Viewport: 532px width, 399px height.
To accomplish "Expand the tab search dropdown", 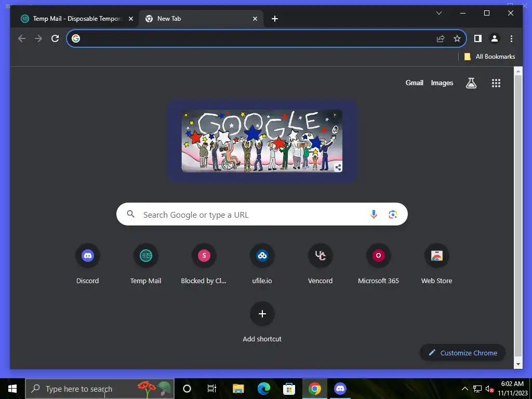I will pos(438,13).
